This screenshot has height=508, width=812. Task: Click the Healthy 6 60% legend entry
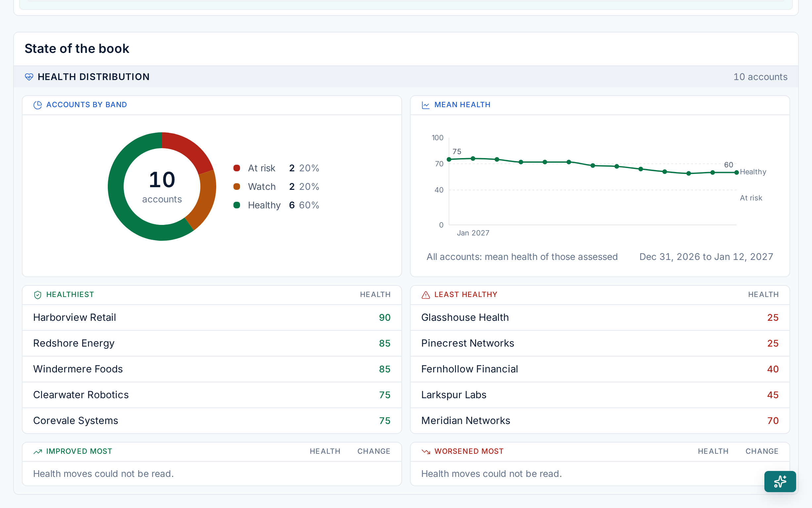pos(276,205)
